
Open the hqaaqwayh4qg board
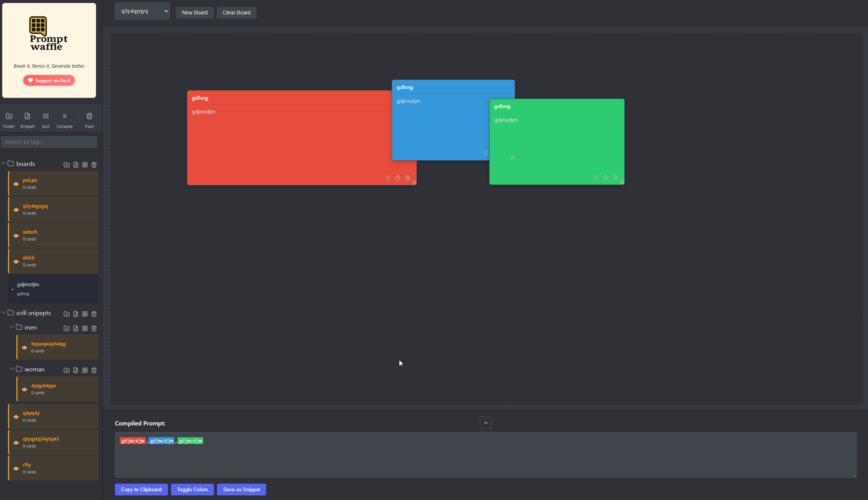57,347
